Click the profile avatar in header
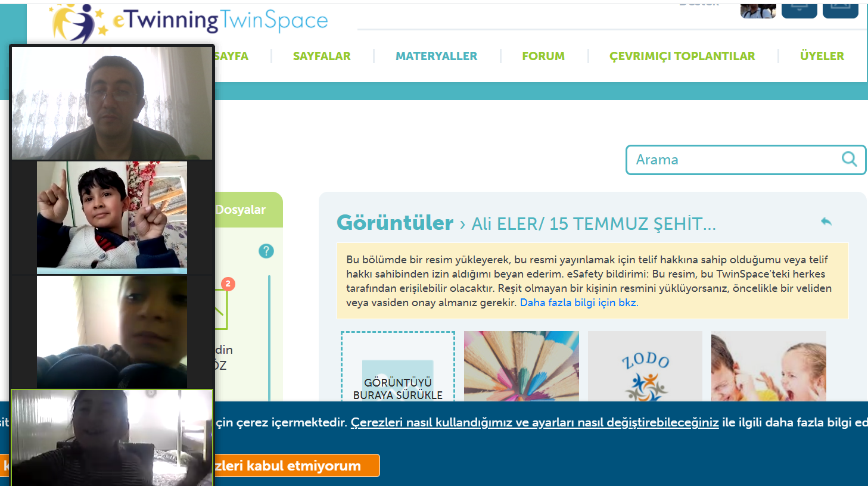Image resolution: width=868 pixels, height=486 pixels. point(758,11)
